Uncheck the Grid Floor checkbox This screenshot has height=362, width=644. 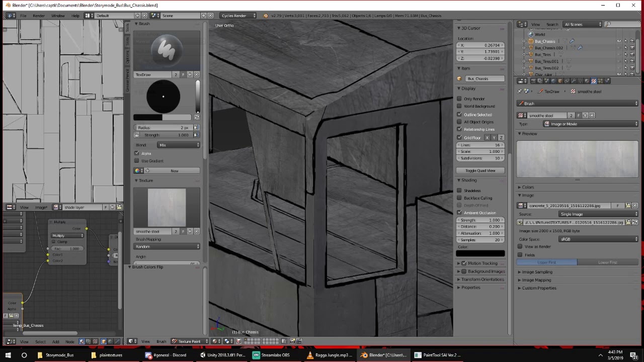(x=459, y=137)
